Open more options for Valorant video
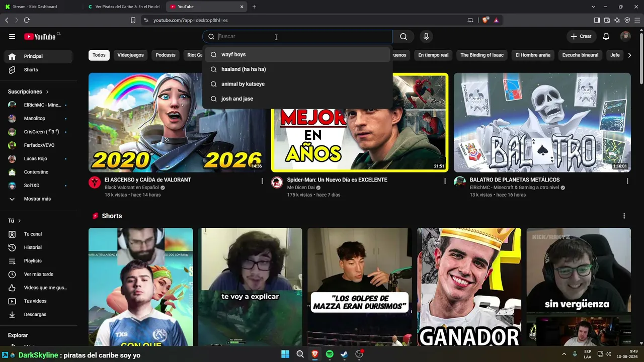 pyautogui.click(x=262, y=181)
